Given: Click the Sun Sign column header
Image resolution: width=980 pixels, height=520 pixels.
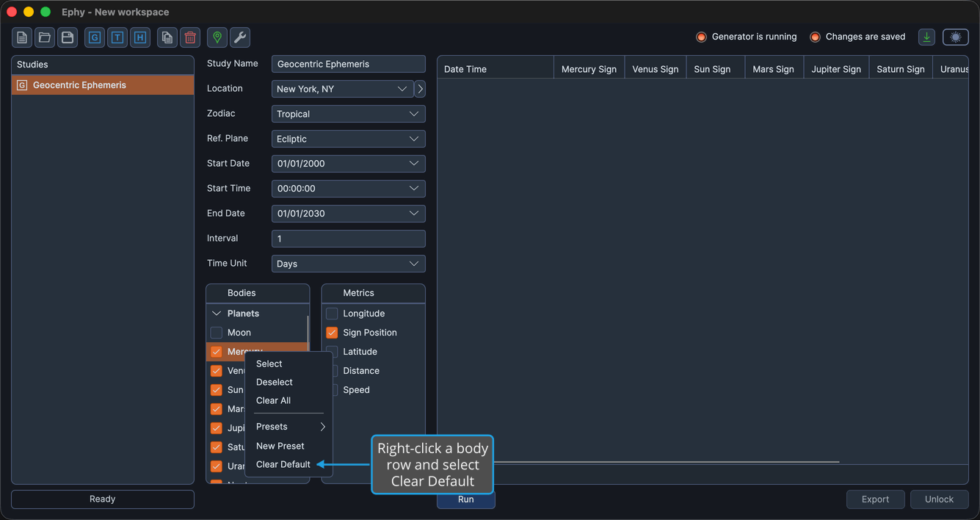Looking at the screenshot, I should [716, 69].
